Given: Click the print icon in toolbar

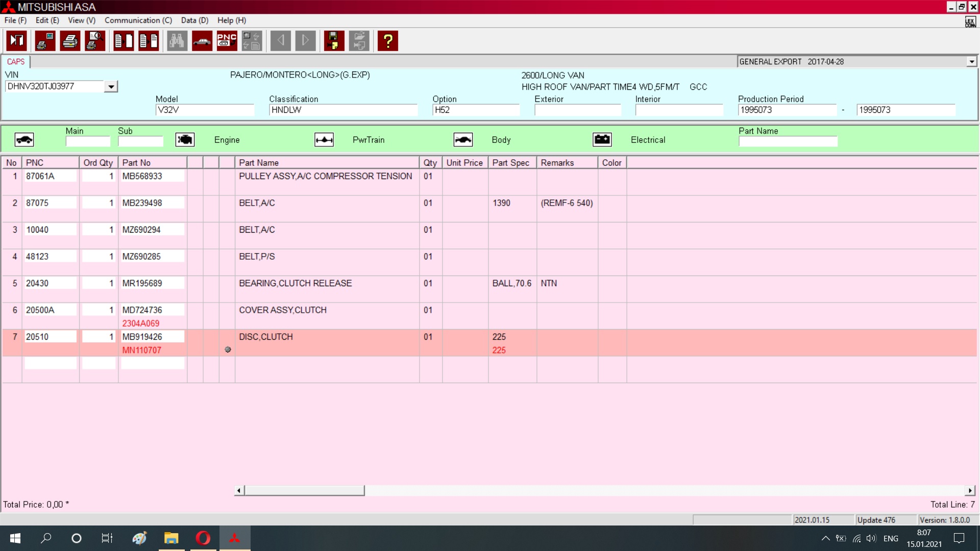Looking at the screenshot, I should (x=70, y=41).
